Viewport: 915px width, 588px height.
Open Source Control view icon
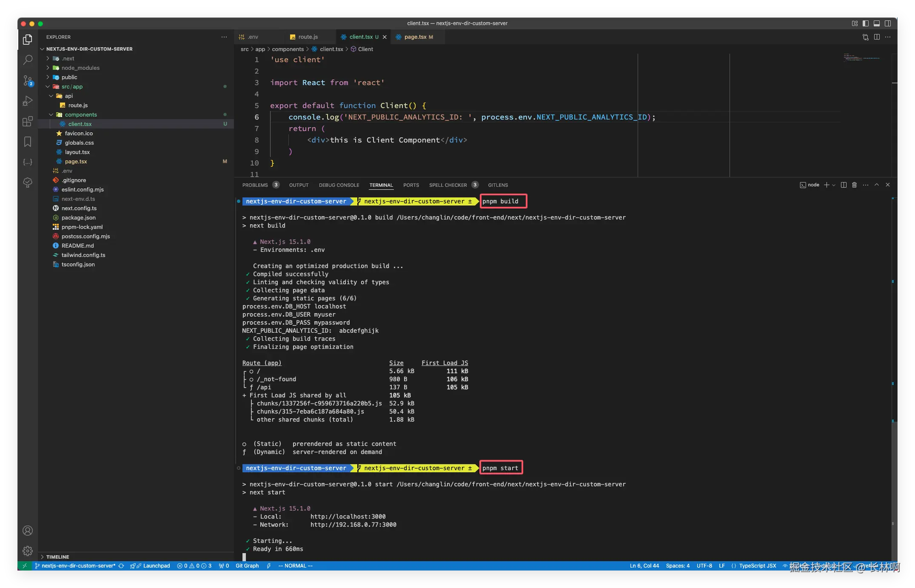coord(28,80)
